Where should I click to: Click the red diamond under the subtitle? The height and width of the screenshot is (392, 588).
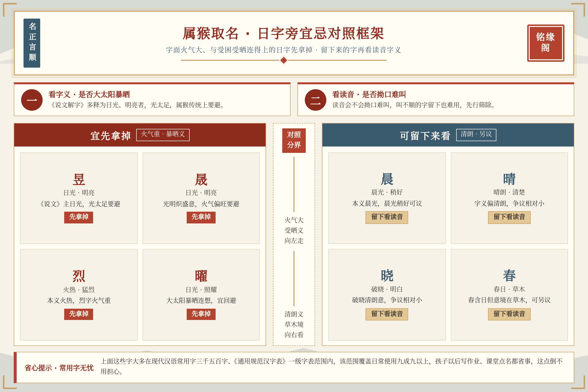(283, 60)
